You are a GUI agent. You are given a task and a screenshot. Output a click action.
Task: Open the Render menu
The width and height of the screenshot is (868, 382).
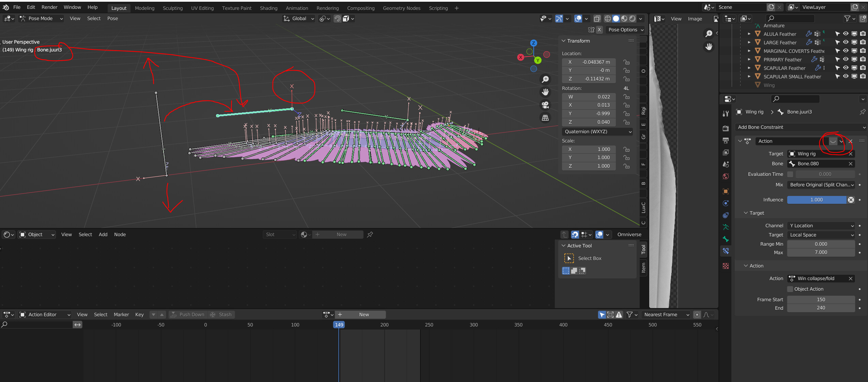pyautogui.click(x=49, y=7)
